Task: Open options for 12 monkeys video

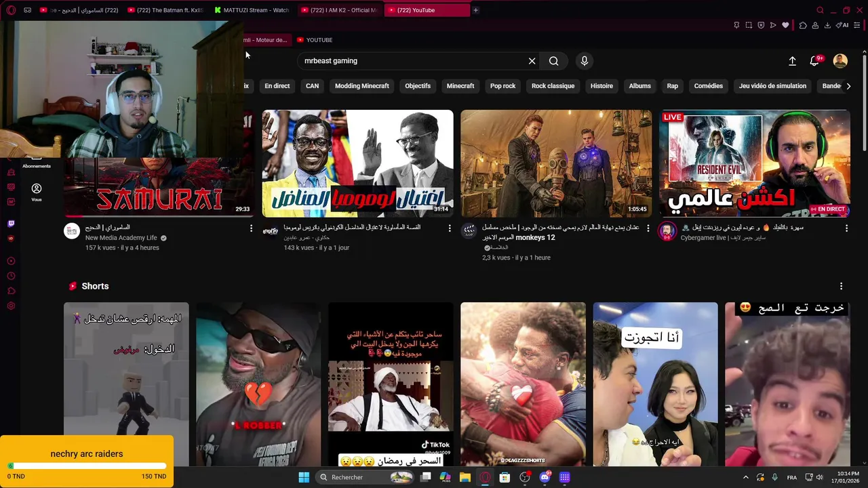Action: 648,228
